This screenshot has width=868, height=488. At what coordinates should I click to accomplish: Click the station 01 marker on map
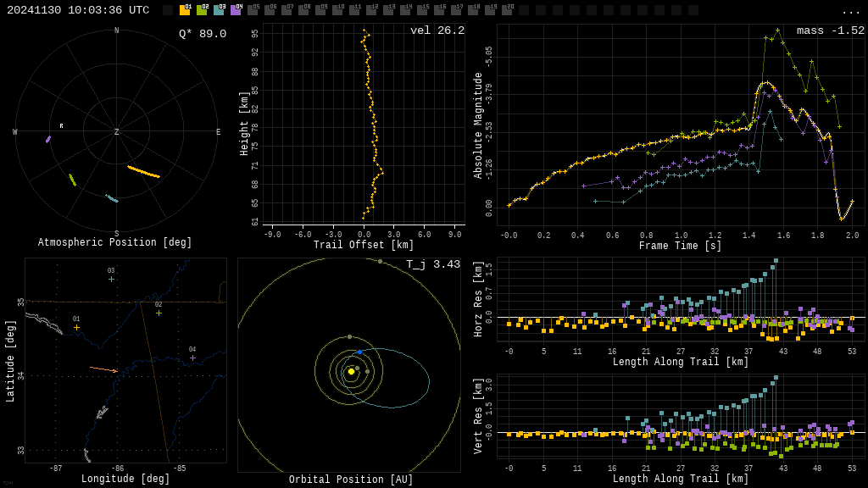point(76,328)
